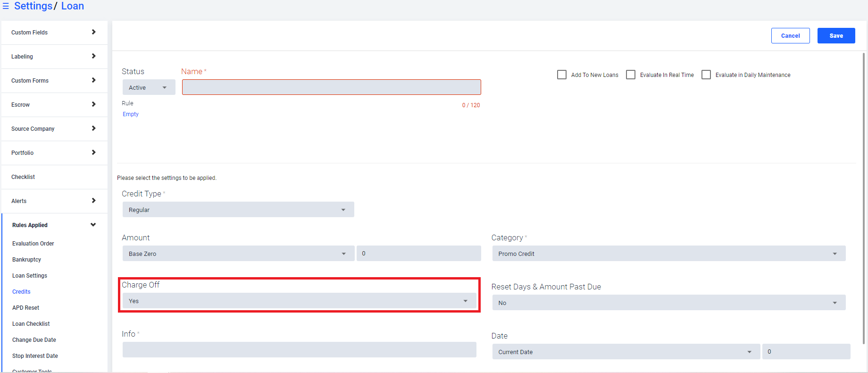
Task: Expand the Custom Forms chevron
Action: [93, 80]
